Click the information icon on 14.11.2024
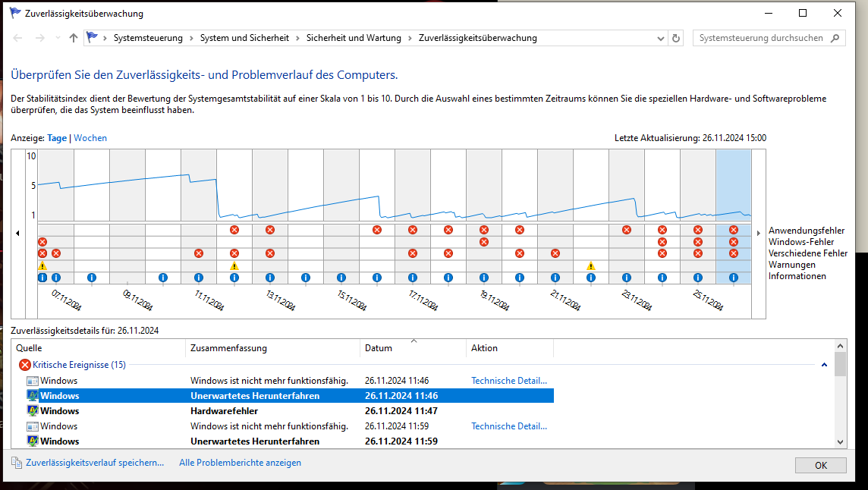 point(306,278)
